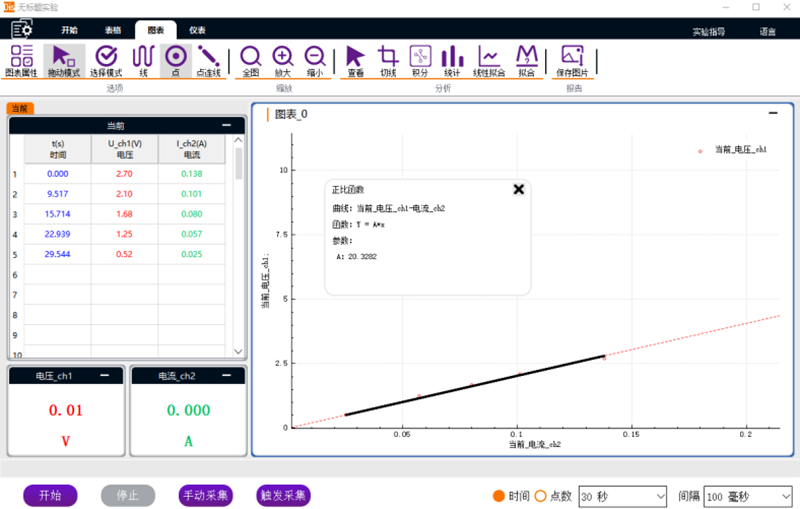The image size is (800, 509).
Task: Open 实验指导 experiment guide menu
Action: tap(709, 32)
